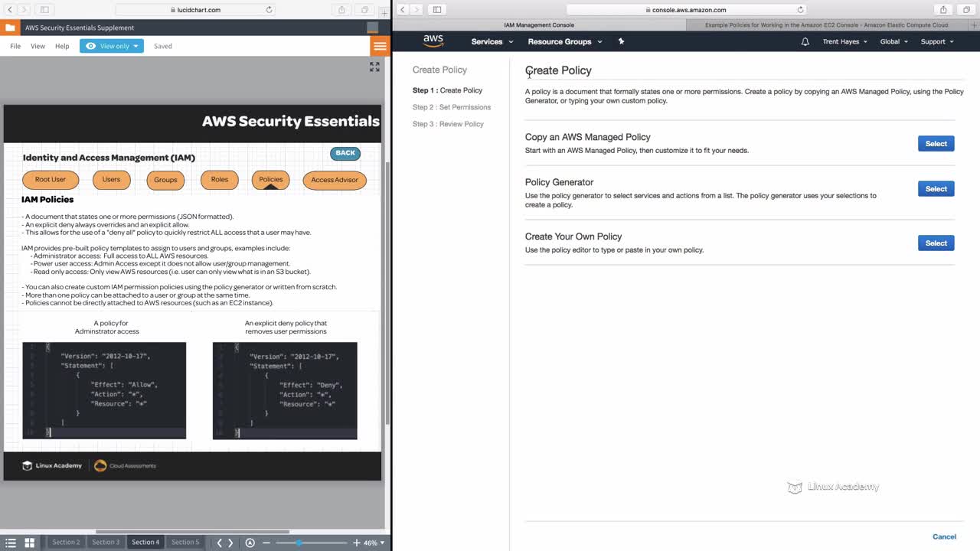The image size is (980, 551).
Task: Select the Policy Generator option
Action: coord(936,189)
